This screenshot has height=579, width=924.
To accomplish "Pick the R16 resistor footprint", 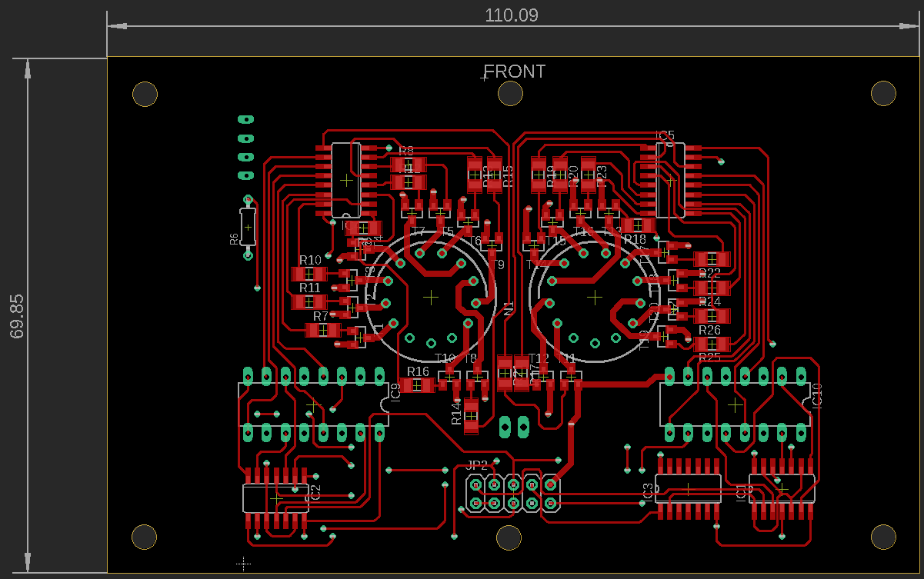I will [418, 385].
